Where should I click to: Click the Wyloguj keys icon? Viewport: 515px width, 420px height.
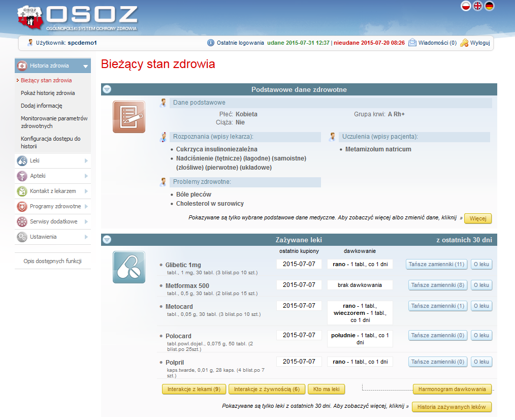click(x=464, y=43)
